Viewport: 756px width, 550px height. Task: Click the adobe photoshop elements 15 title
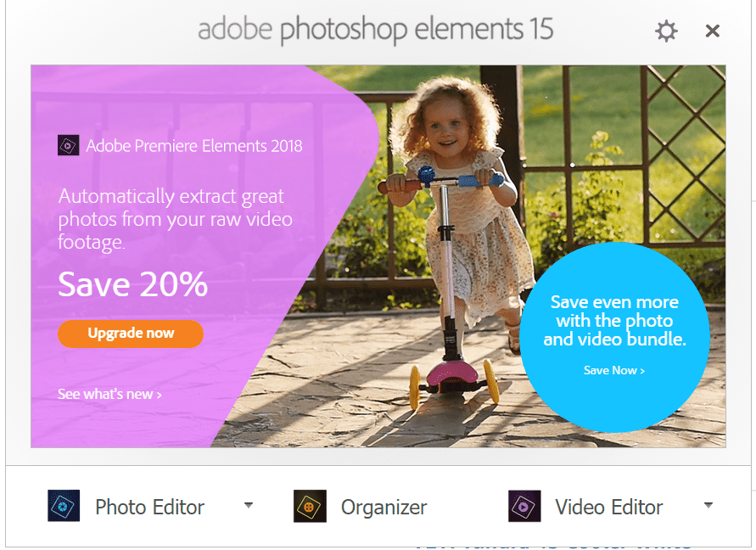(x=375, y=30)
